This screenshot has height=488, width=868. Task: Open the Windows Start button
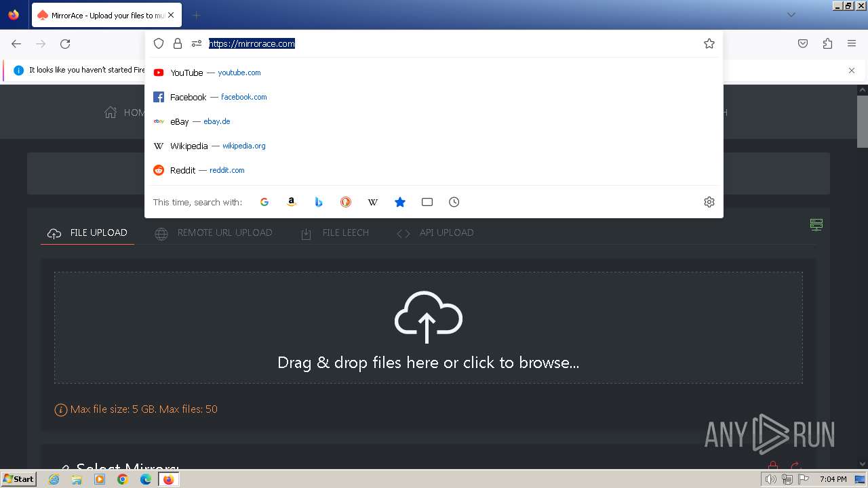click(18, 479)
